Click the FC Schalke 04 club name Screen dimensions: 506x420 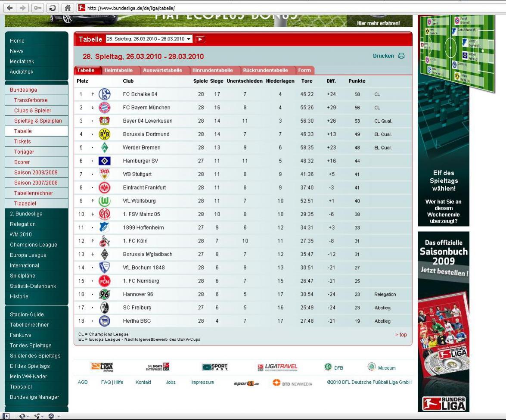tap(140, 94)
